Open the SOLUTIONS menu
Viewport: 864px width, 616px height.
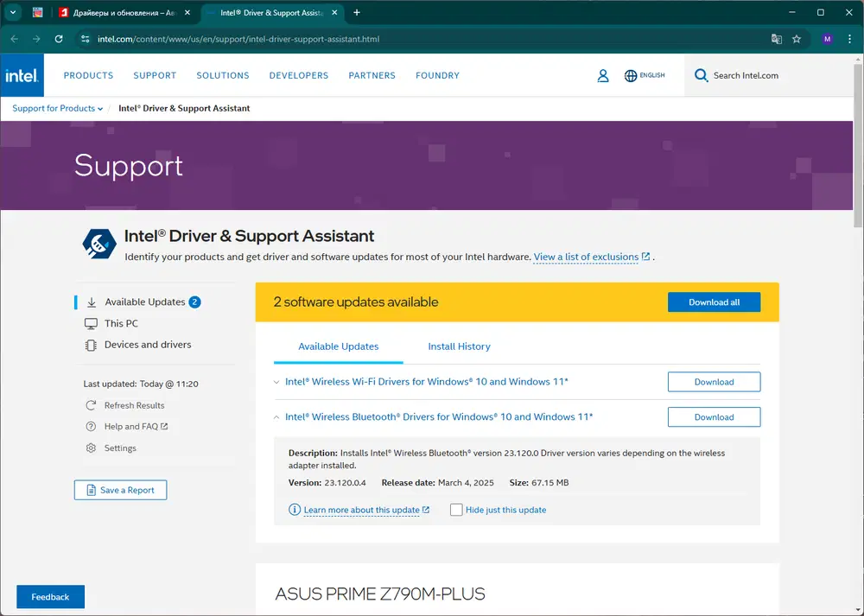[223, 75]
